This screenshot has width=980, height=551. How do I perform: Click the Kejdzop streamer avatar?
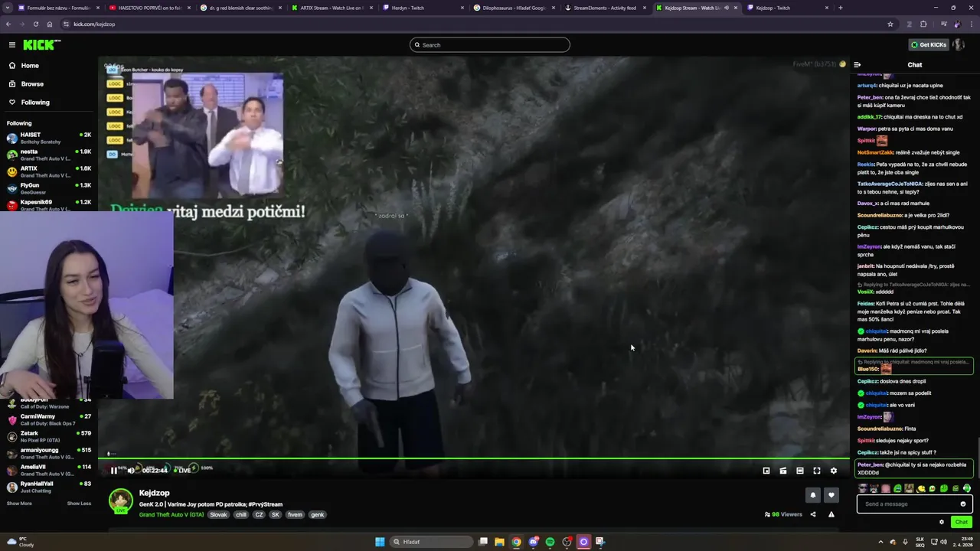point(120,501)
